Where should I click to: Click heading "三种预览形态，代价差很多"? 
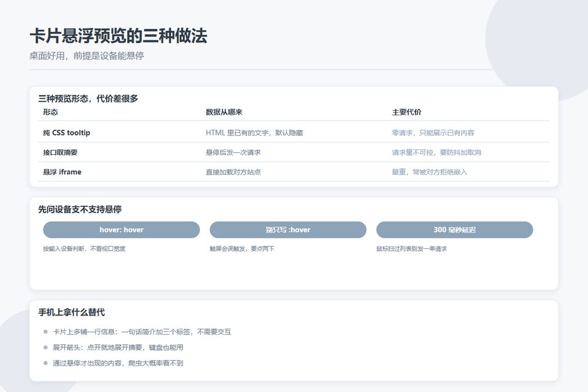tap(88, 98)
